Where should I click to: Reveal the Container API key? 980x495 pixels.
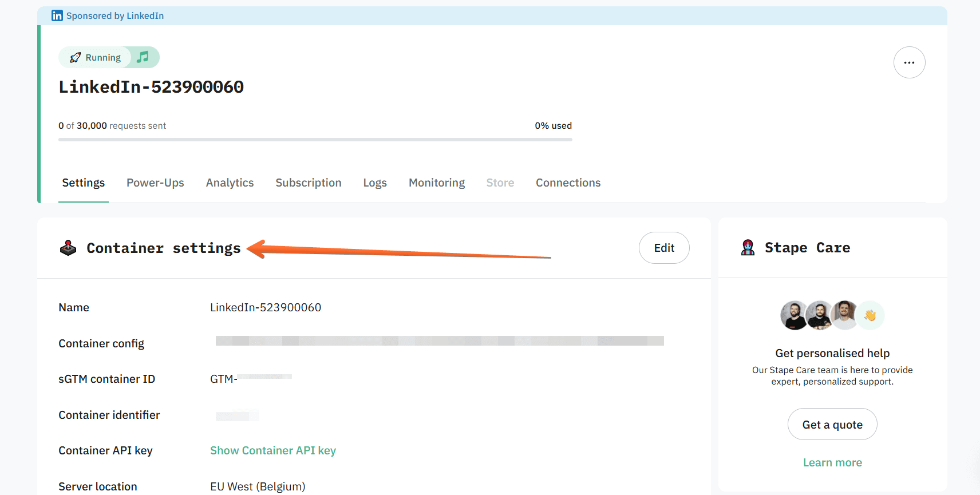click(273, 450)
